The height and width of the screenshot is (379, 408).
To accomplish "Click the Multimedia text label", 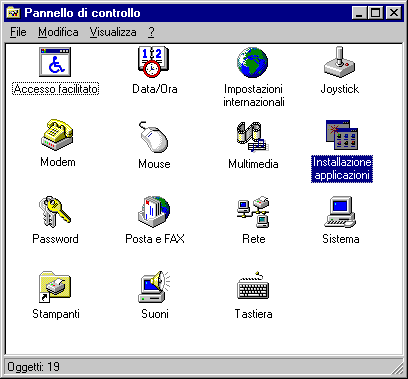I will pyautogui.click(x=253, y=164).
